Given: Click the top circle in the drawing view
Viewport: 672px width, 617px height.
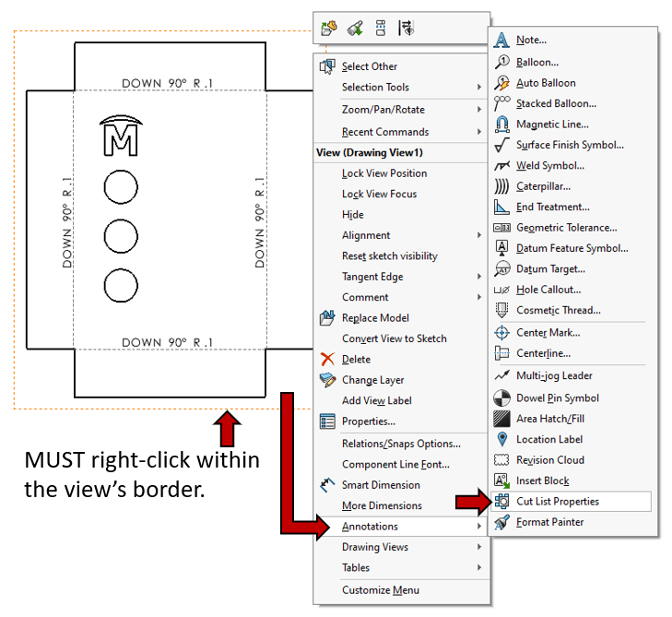Looking at the screenshot, I should [x=121, y=188].
